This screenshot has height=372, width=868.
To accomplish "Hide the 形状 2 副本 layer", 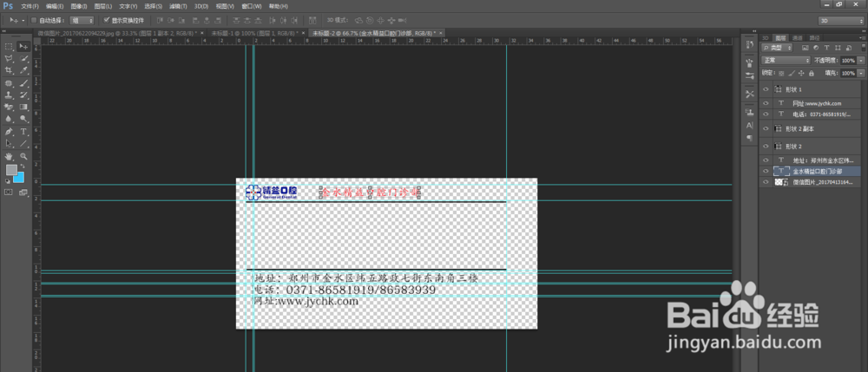I will (766, 128).
